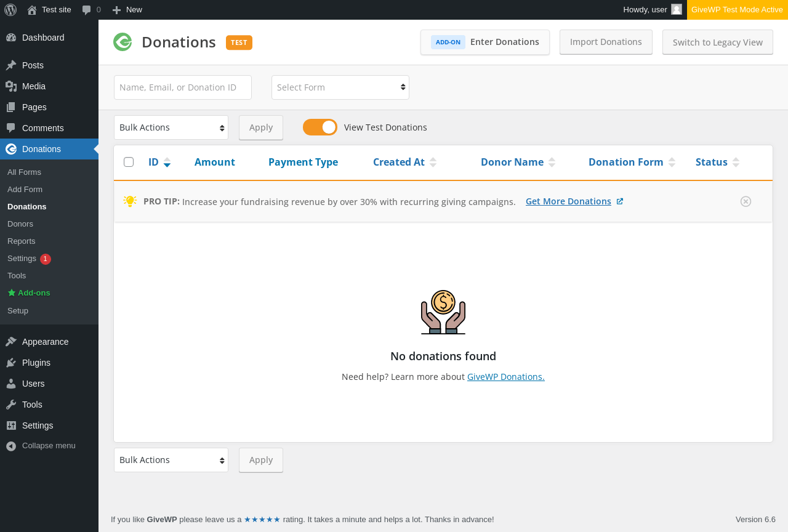Viewport: 788px width, 532px height.
Task: Click the Collapse menu arrow icon
Action: pos(11,446)
